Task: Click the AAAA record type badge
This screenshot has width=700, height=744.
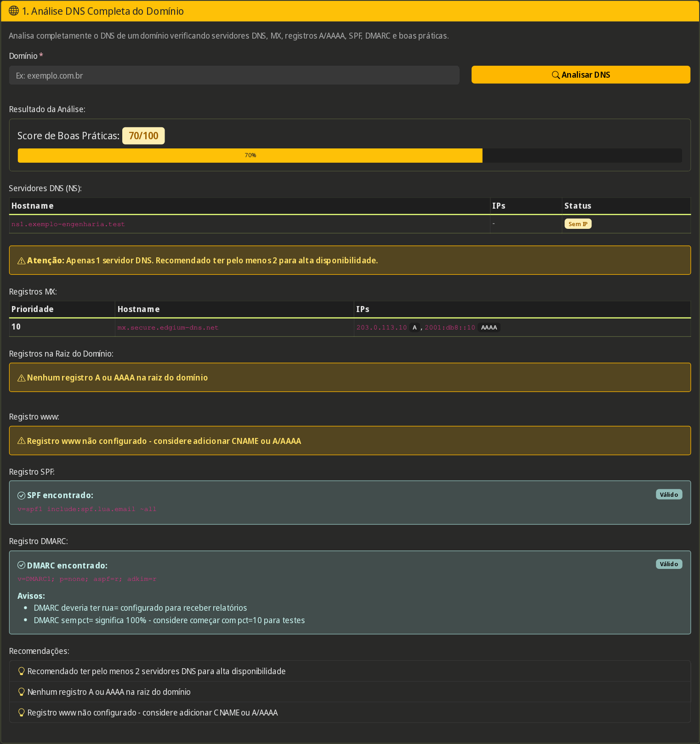Action: [489, 328]
